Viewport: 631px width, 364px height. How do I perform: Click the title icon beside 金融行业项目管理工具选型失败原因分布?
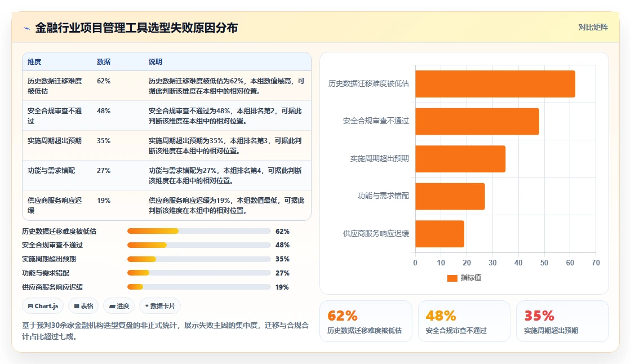click(x=27, y=28)
